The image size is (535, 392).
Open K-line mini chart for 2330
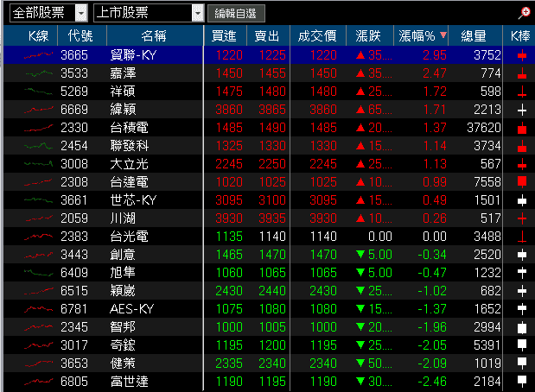[38, 128]
